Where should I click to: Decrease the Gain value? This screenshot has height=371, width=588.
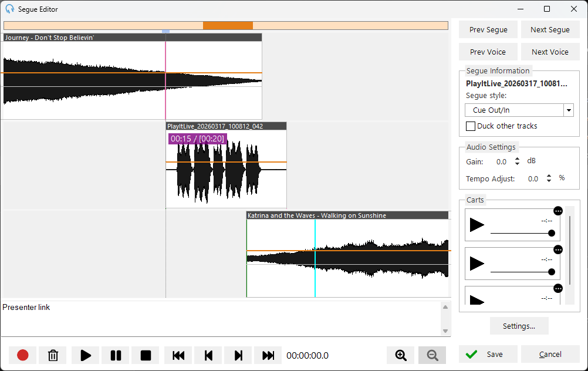[517, 164]
